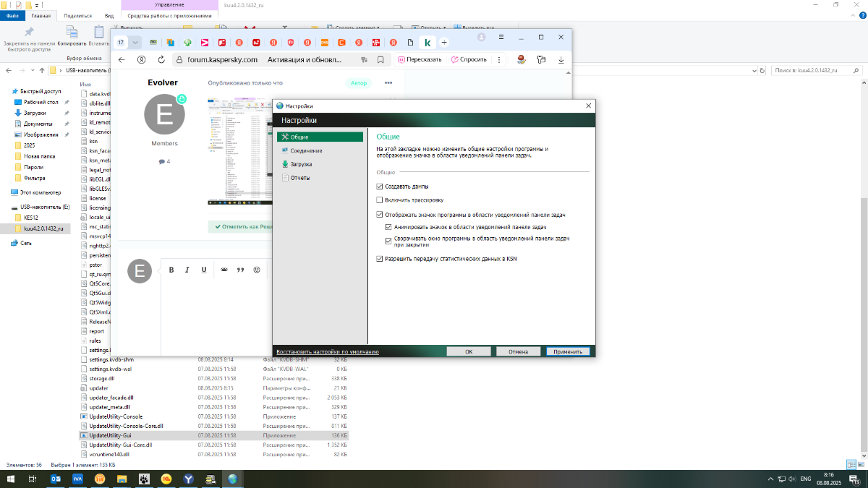Select "Этот компьютер" in Explorer sidebar

point(40,193)
